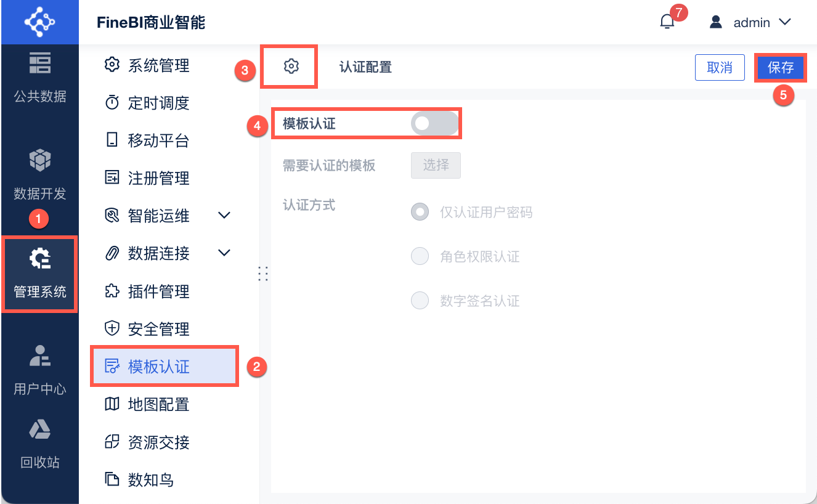This screenshot has height=504, width=817.
Task: Enable the 模板认证 toggle switch
Action: pyautogui.click(x=435, y=124)
